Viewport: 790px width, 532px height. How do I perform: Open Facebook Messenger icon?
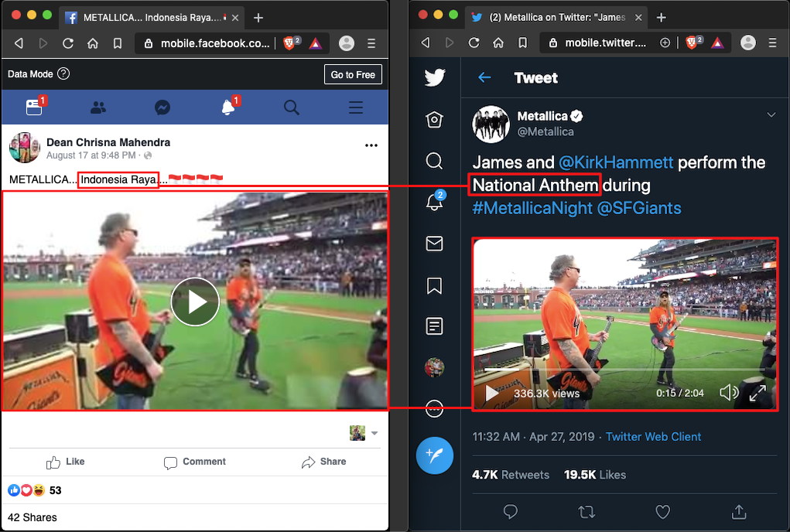pyautogui.click(x=162, y=107)
